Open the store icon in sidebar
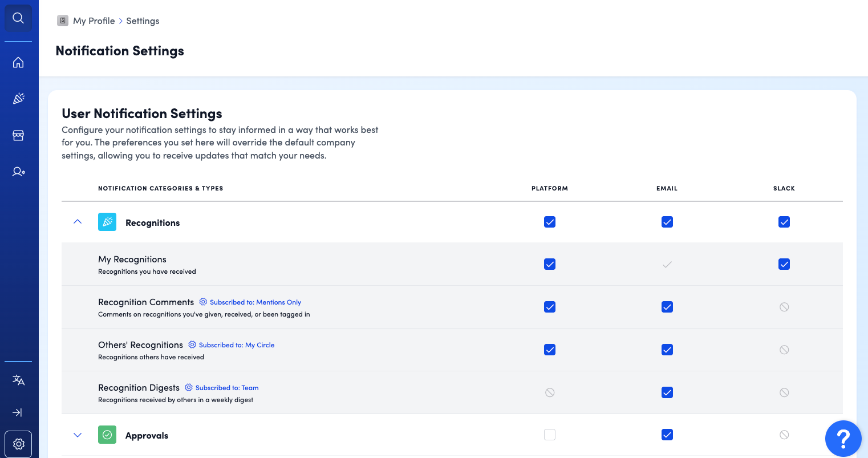 [18, 136]
